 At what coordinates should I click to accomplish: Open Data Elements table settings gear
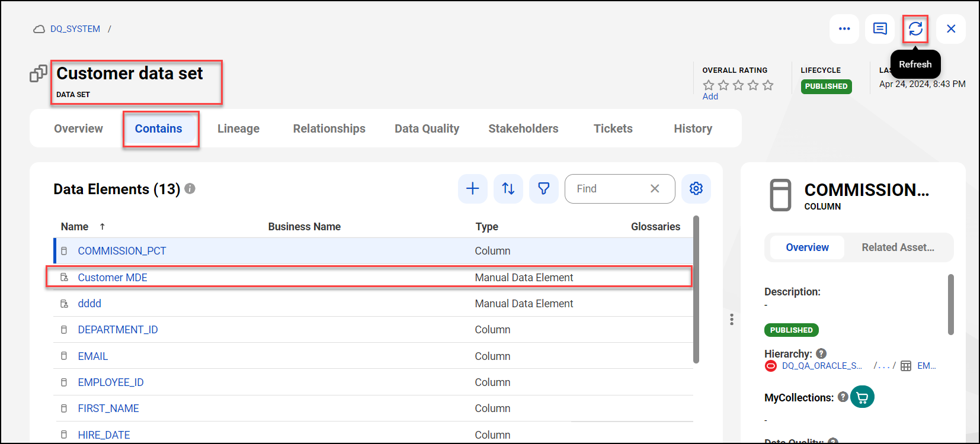[x=696, y=189]
